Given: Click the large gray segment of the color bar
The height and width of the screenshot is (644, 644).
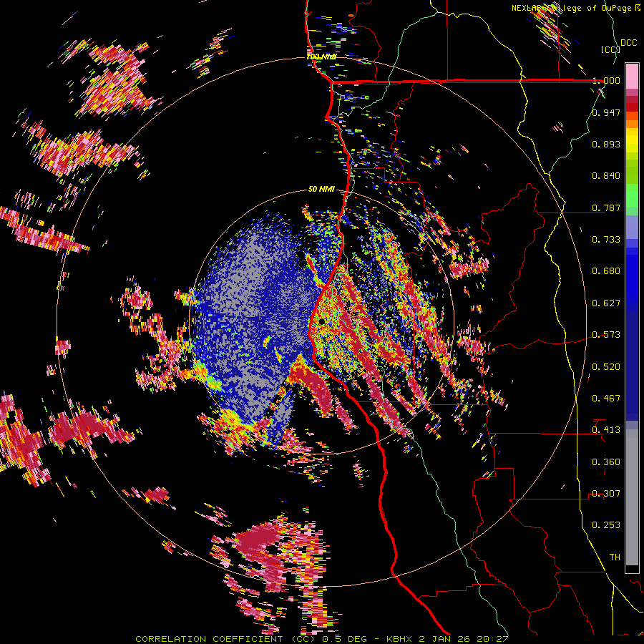Looking at the screenshot, I should (632, 497).
